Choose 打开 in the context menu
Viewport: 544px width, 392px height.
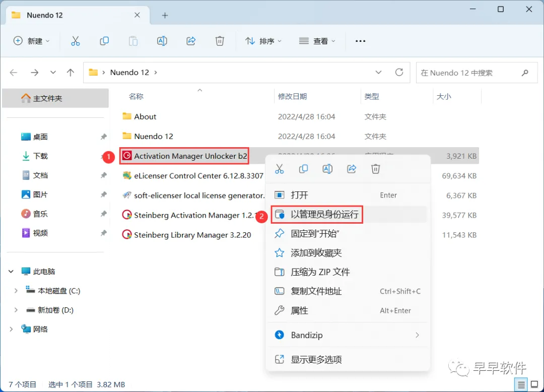coord(348,195)
